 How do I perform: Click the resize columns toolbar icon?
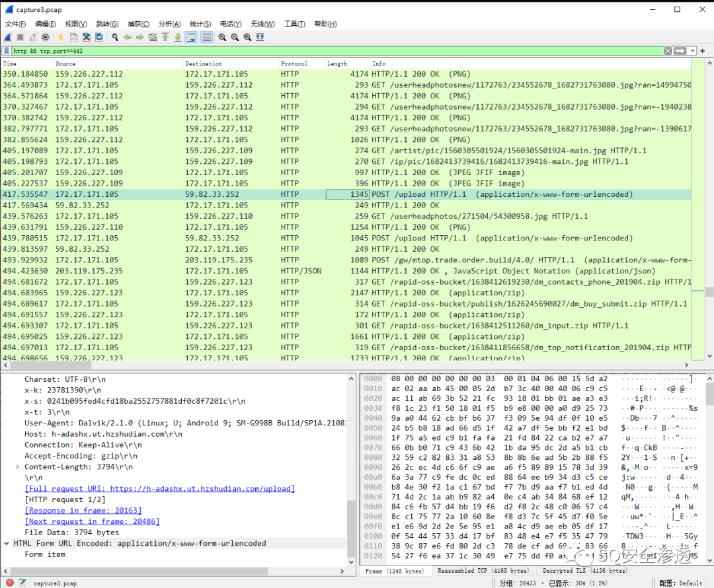click(260, 37)
